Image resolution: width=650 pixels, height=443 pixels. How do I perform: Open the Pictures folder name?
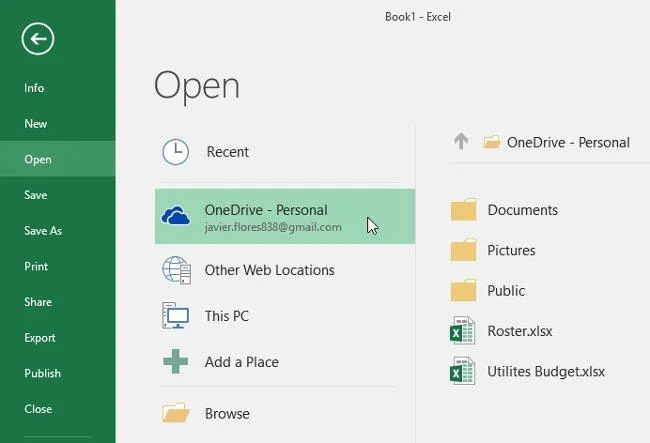[x=511, y=250]
